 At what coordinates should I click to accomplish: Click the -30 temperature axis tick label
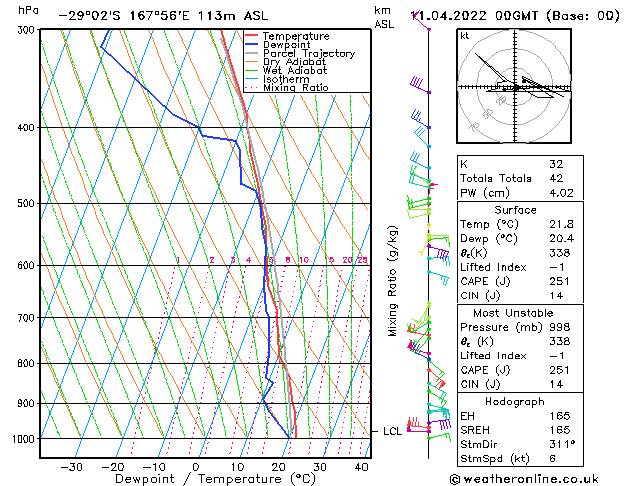pos(71,467)
